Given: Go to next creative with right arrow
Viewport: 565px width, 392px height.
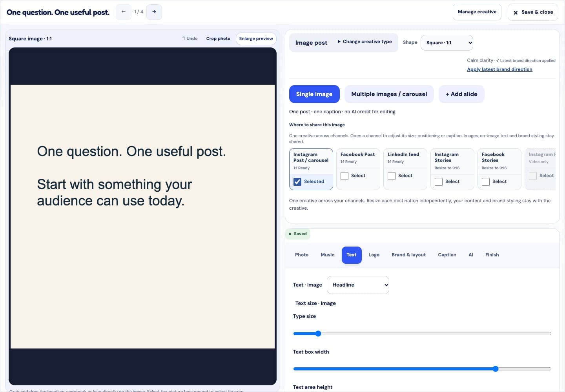Looking at the screenshot, I should point(154,12).
